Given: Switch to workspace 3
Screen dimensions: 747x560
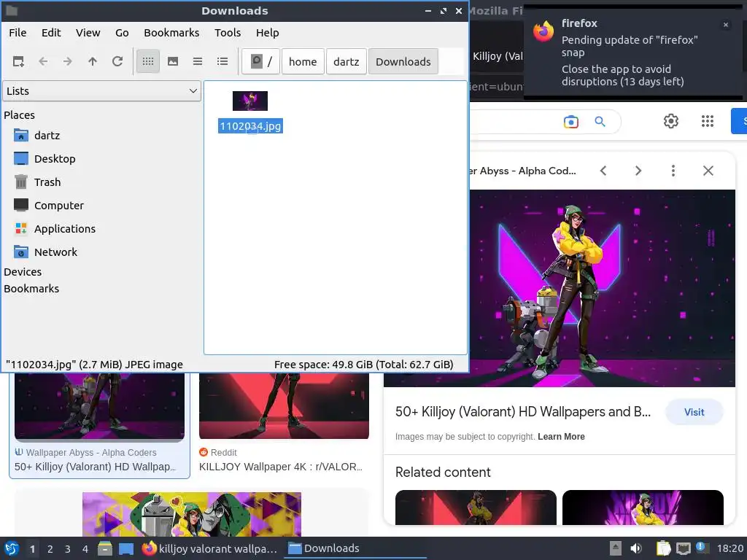Looking at the screenshot, I should [67, 549].
